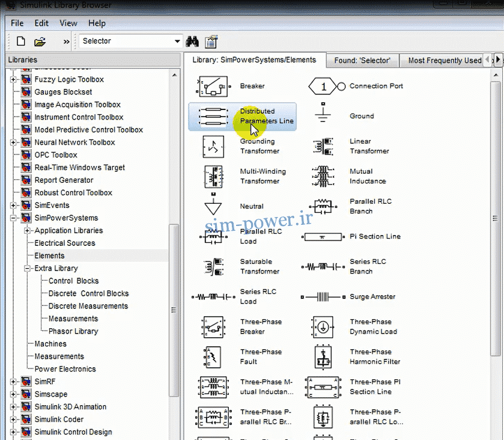The image size is (504, 440).
Task: Click the New model toolbar icon
Action: click(21, 41)
